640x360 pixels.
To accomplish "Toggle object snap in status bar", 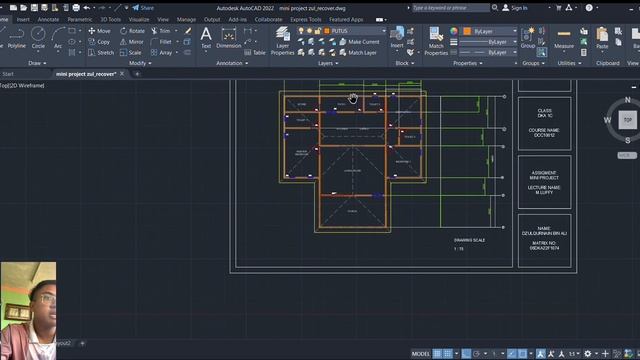I will [x=522, y=353].
